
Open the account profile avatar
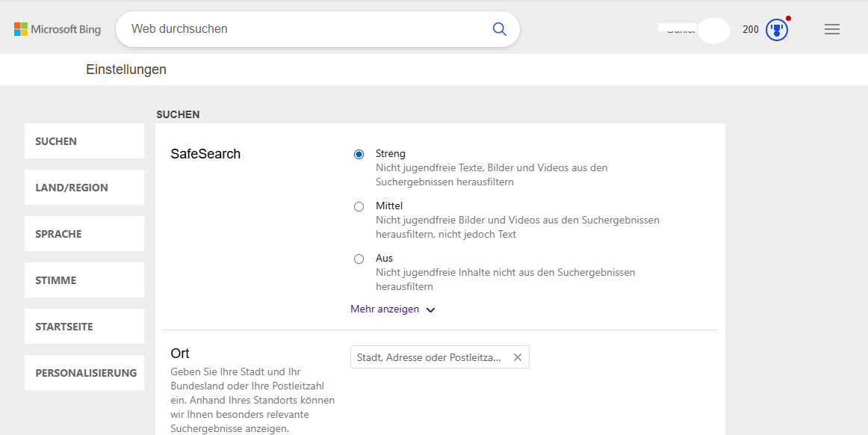click(x=713, y=30)
